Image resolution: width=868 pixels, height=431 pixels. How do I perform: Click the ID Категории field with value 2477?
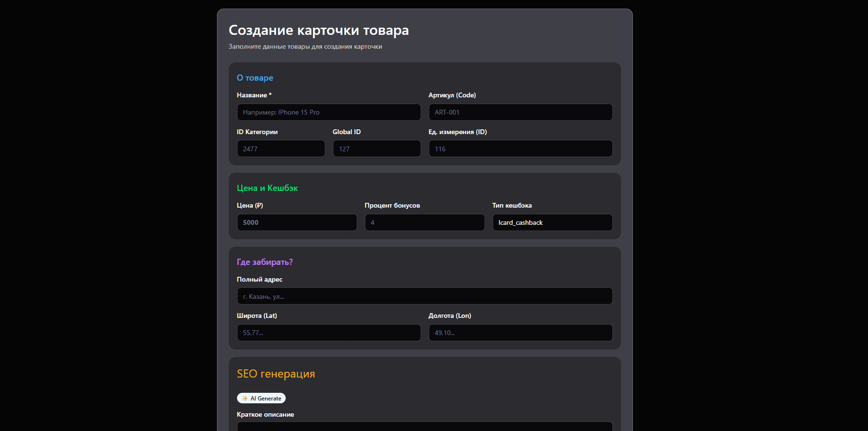[x=280, y=148]
